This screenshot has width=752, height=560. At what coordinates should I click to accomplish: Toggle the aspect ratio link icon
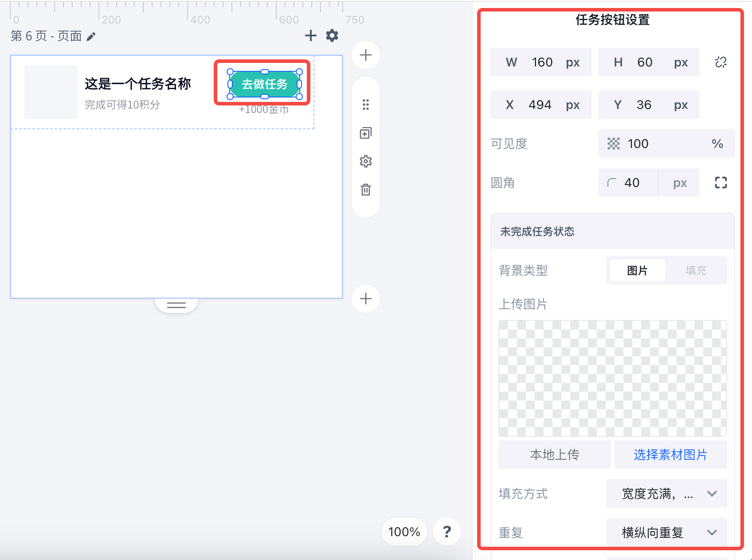click(x=721, y=62)
